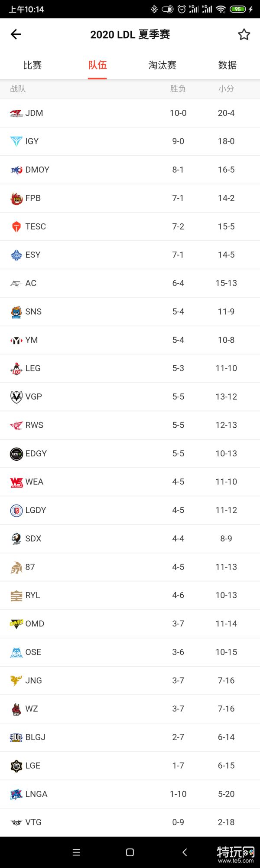
Task: Tap the LGDY team logo
Action: (16, 511)
